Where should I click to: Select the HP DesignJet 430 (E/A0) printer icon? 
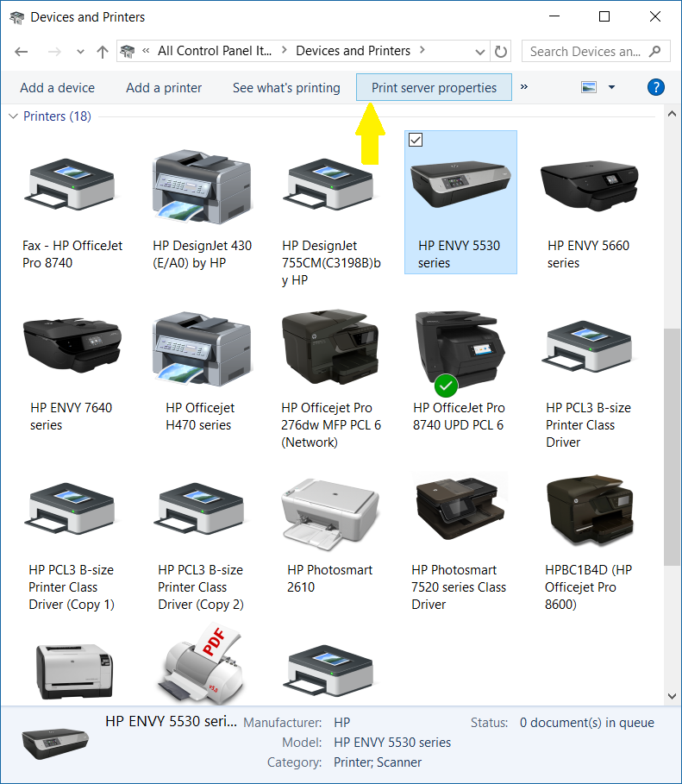pyautogui.click(x=202, y=186)
